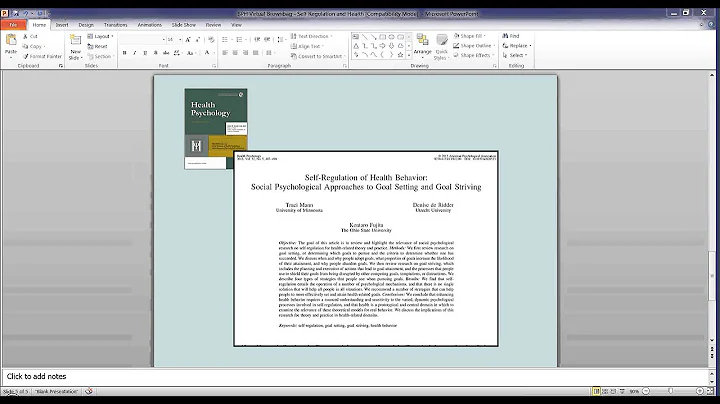This screenshot has width=720, height=404.
Task: Click the notes pane to add notes
Action: [356, 376]
